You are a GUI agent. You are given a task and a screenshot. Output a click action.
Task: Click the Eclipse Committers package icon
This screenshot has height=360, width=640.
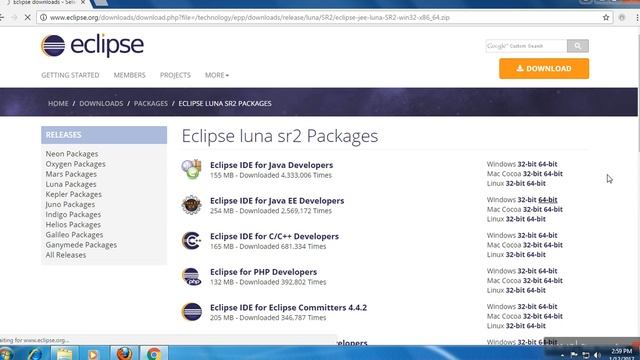click(191, 312)
